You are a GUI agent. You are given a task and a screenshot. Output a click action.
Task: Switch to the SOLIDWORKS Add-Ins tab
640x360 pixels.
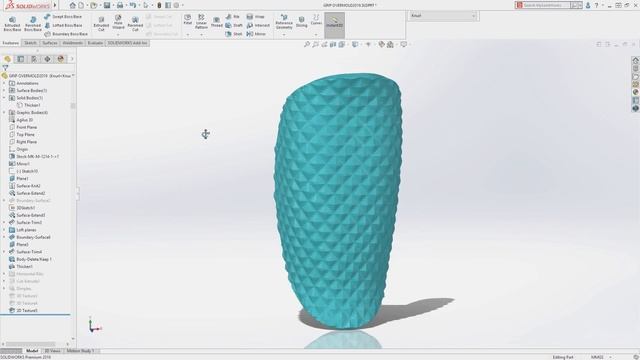coord(127,43)
